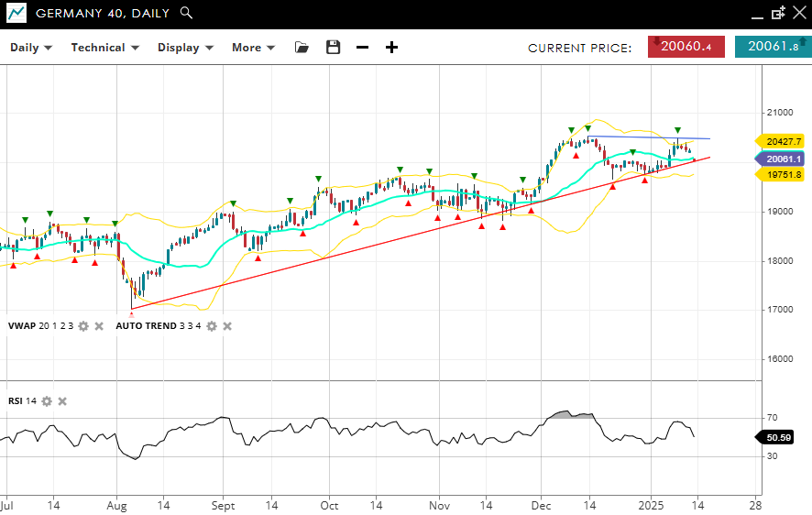Open the Technical menu
The height and width of the screenshot is (515, 812).
104,48
